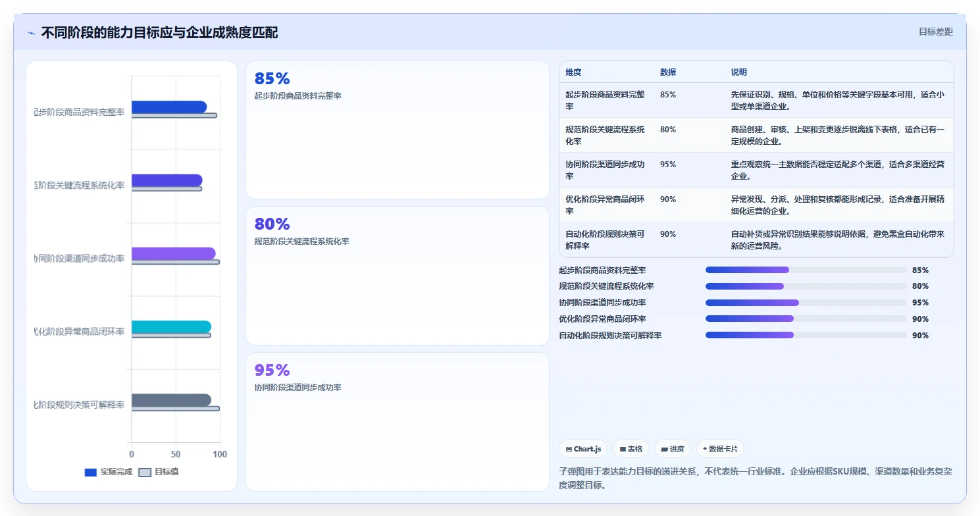This screenshot has width=980, height=516.
Task: Click the 起步阶段商品资料完整率 progress bar
Action: [806, 270]
